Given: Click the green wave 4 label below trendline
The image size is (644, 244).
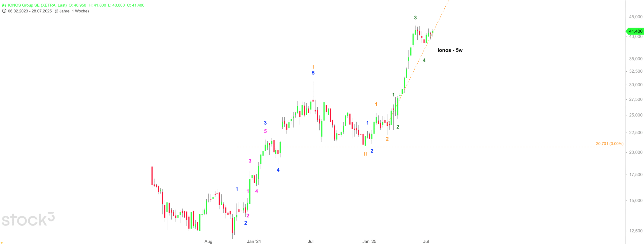Looking at the screenshot, I should pos(424,60).
